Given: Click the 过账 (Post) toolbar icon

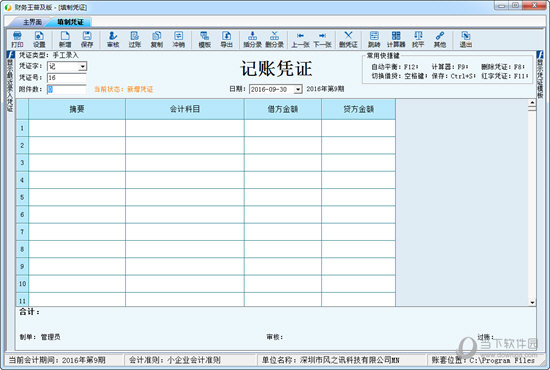Looking at the screenshot, I should coord(135,39).
